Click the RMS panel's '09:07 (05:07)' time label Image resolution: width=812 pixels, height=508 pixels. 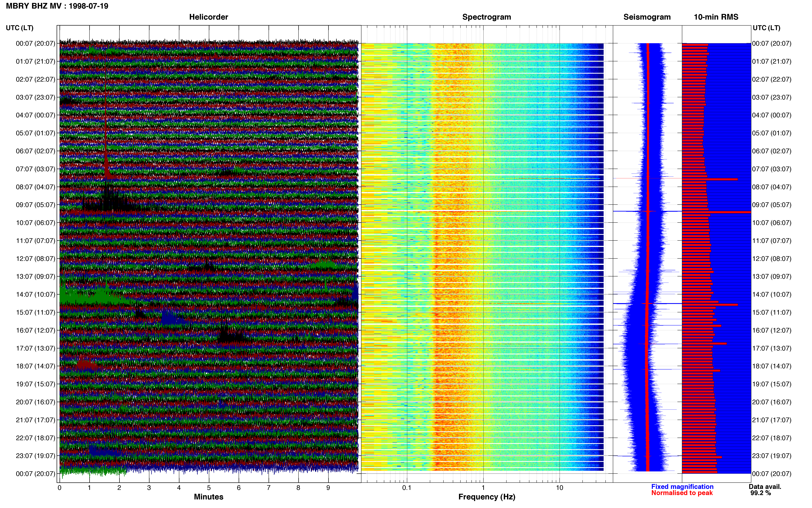coord(772,205)
